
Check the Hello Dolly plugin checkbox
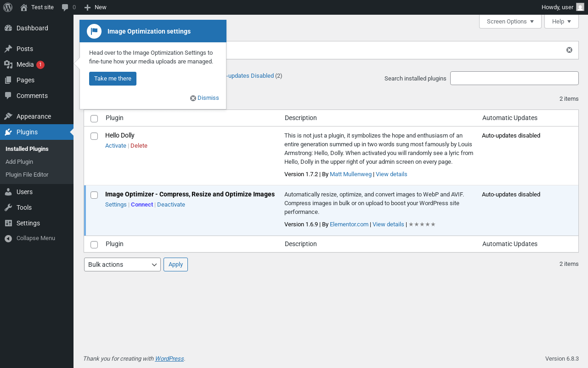94,136
